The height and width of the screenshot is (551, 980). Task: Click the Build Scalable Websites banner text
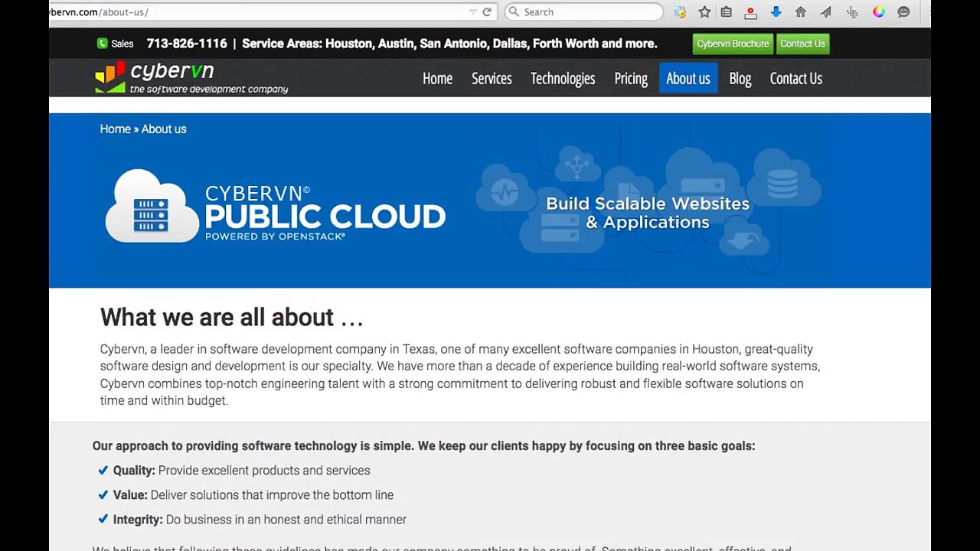pos(648,213)
